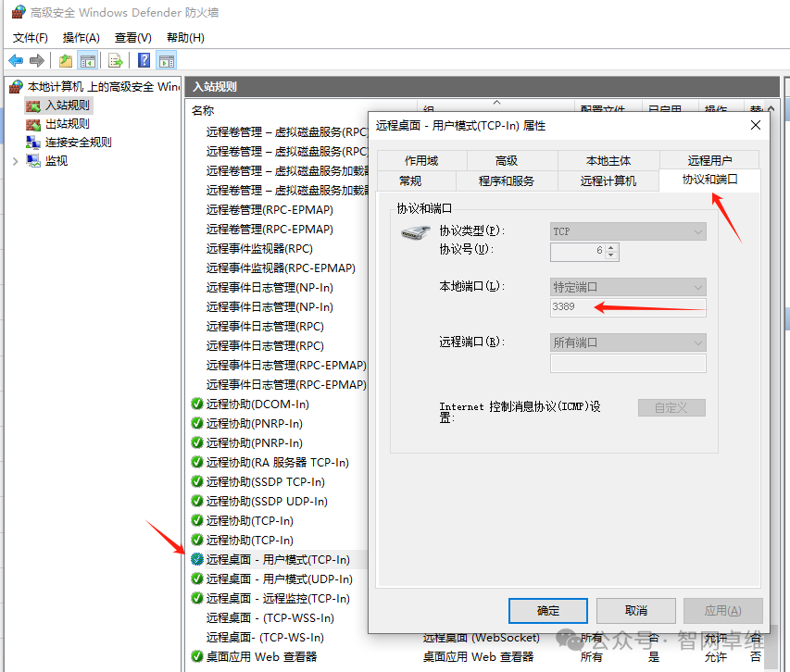The height and width of the screenshot is (672, 790).
Task: Click the outbound rules tree icon
Action: (x=33, y=124)
